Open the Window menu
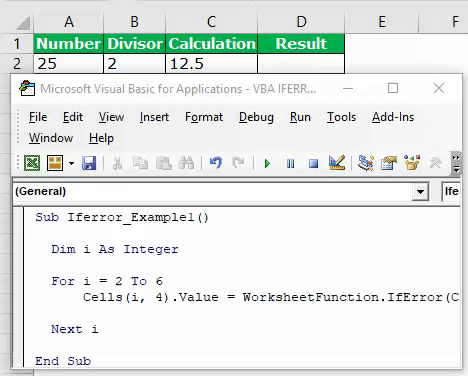This screenshot has width=468, height=376. click(51, 138)
